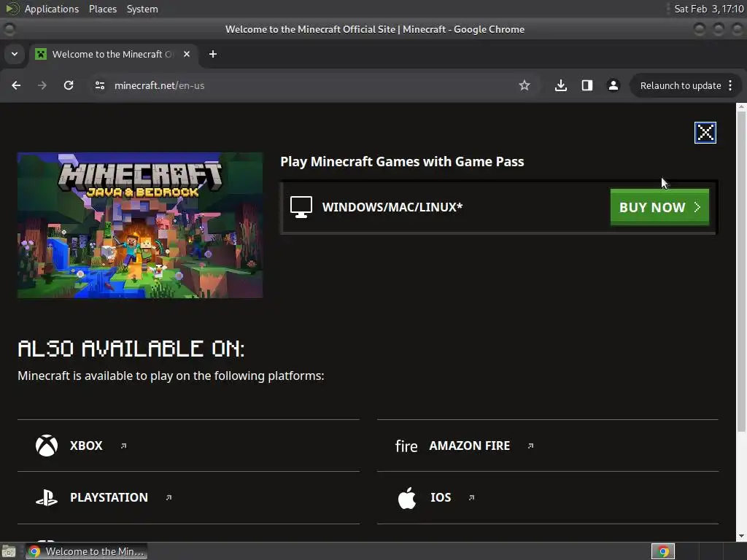Click the WINDOWS/MAC/LINUX* label
This screenshot has height=560, width=747.
pyautogui.click(x=392, y=207)
